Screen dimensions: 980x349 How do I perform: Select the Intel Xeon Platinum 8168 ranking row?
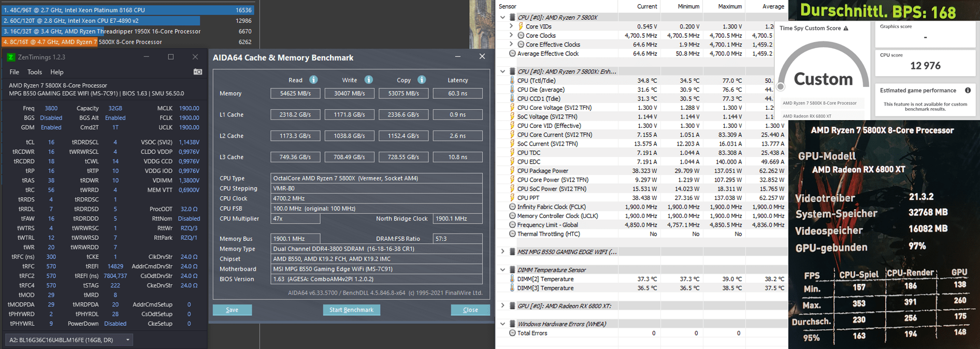[127, 10]
